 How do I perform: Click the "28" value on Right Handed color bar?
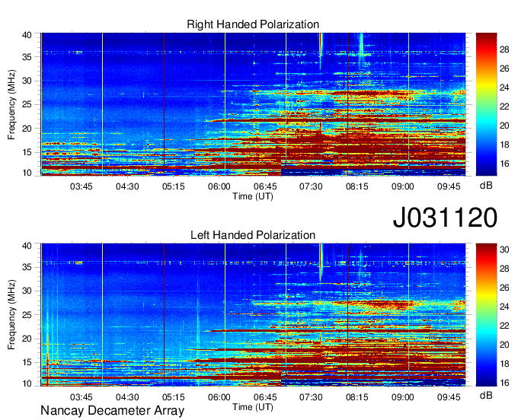tap(504, 49)
